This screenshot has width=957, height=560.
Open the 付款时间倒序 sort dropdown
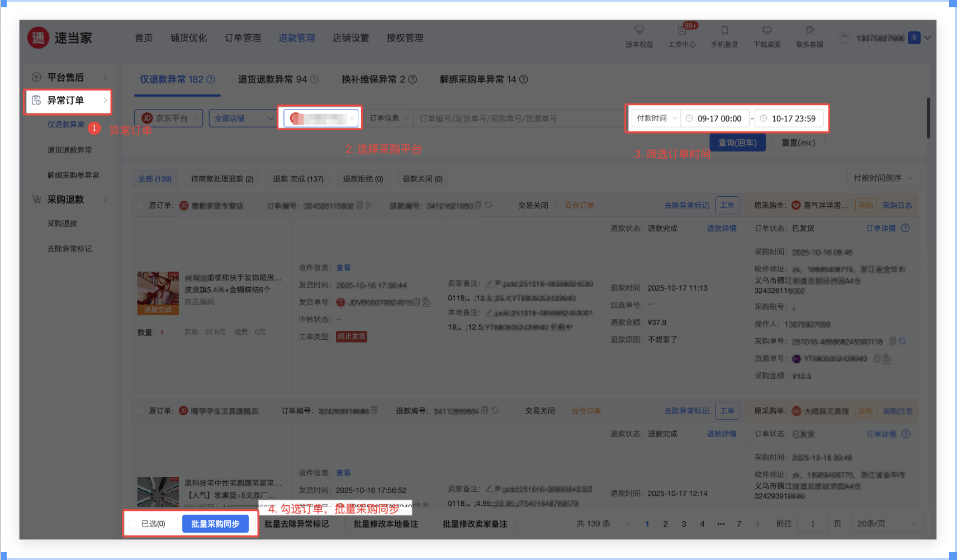pos(883,178)
